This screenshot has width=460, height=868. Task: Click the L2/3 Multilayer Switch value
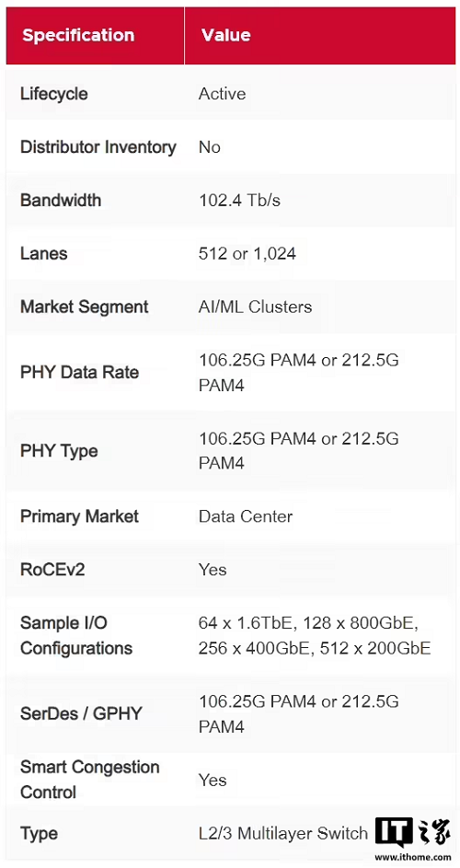[x=282, y=833]
